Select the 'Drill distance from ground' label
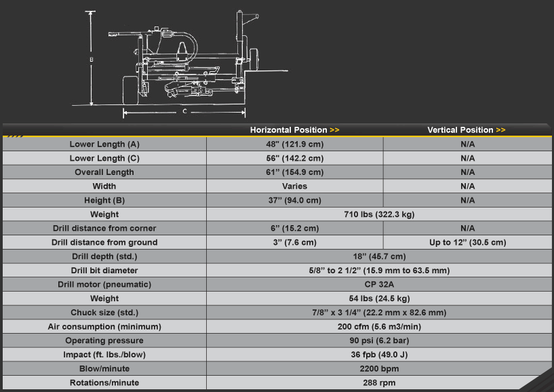554x392 pixels. pyautogui.click(x=104, y=243)
